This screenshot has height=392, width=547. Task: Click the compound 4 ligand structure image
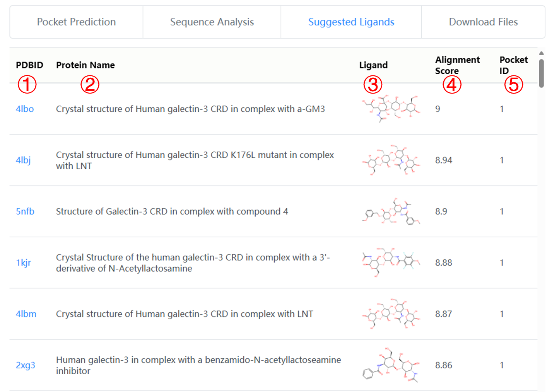(x=391, y=211)
